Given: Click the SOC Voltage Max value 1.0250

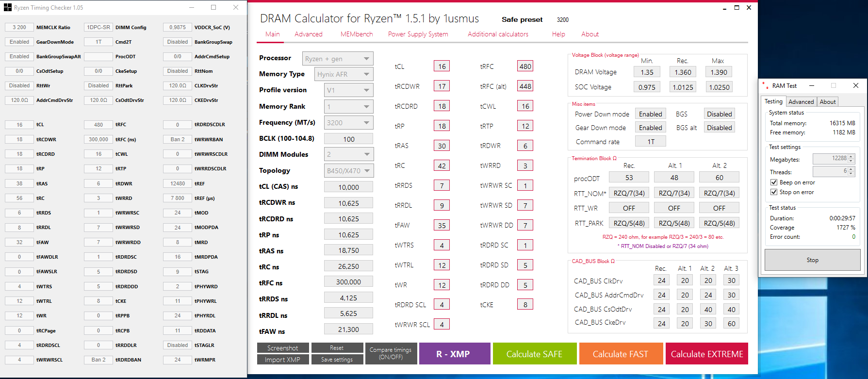Looking at the screenshot, I should [719, 87].
